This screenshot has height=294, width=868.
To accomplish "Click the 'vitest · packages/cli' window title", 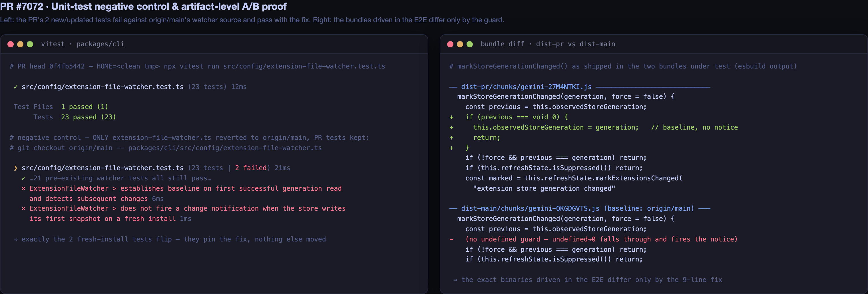I will coord(83,44).
